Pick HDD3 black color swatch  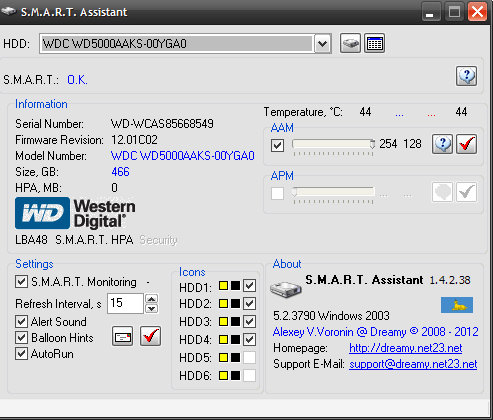(x=235, y=322)
